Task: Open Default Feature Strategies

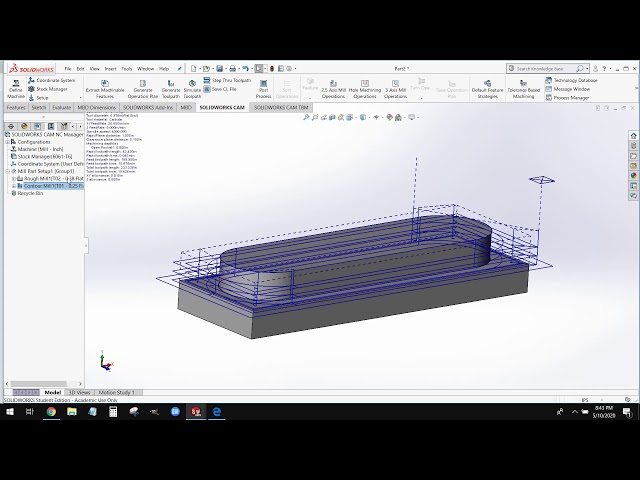Action: 487,89
